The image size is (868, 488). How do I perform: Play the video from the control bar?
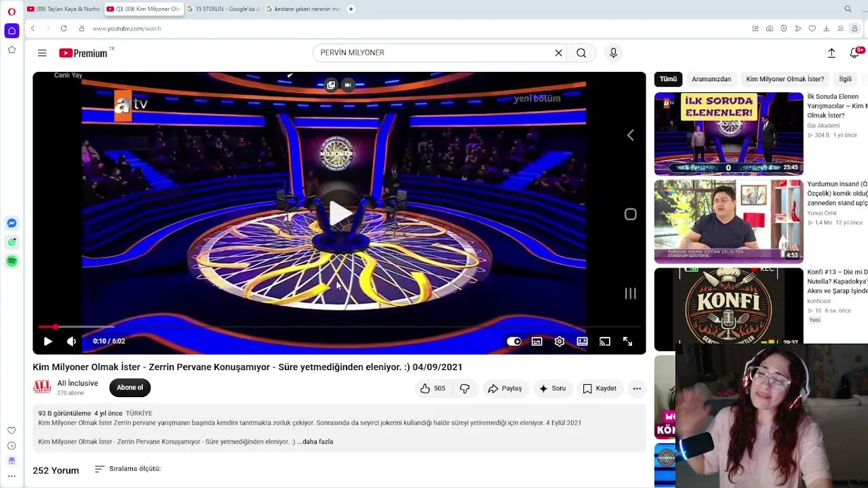click(x=47, y=342)
